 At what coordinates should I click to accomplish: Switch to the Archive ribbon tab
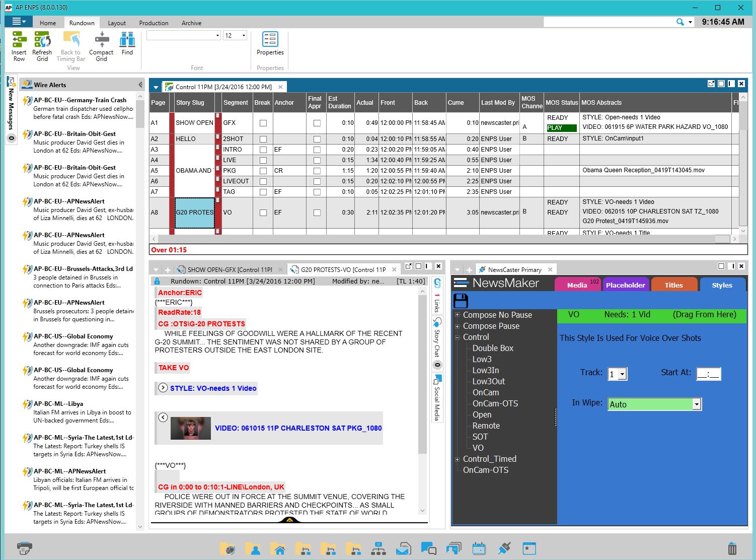point(191,23)
